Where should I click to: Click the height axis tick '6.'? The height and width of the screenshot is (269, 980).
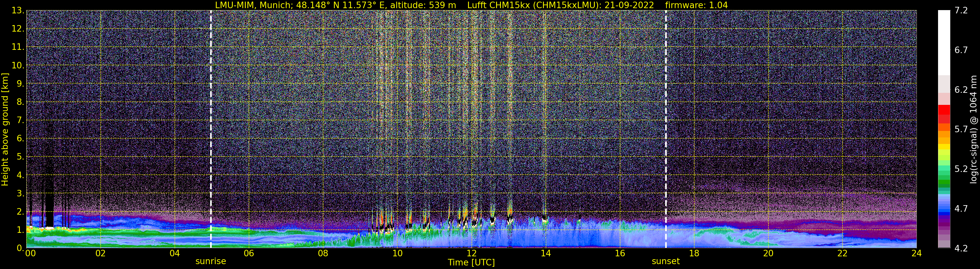point(20,138)
